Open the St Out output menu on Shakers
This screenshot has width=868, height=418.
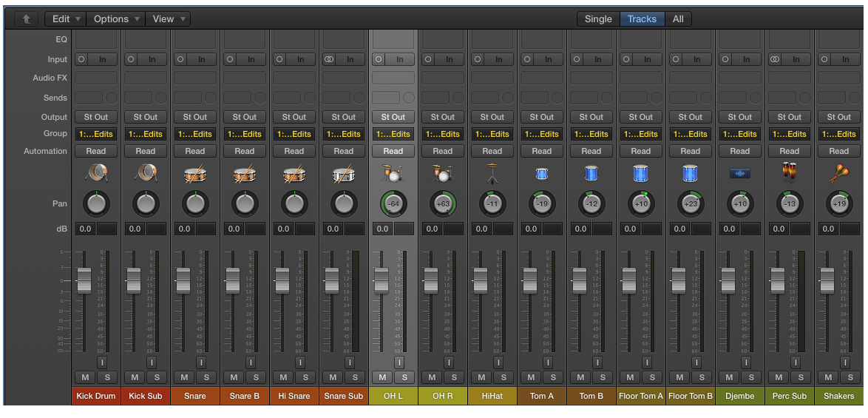coord(838,117)
